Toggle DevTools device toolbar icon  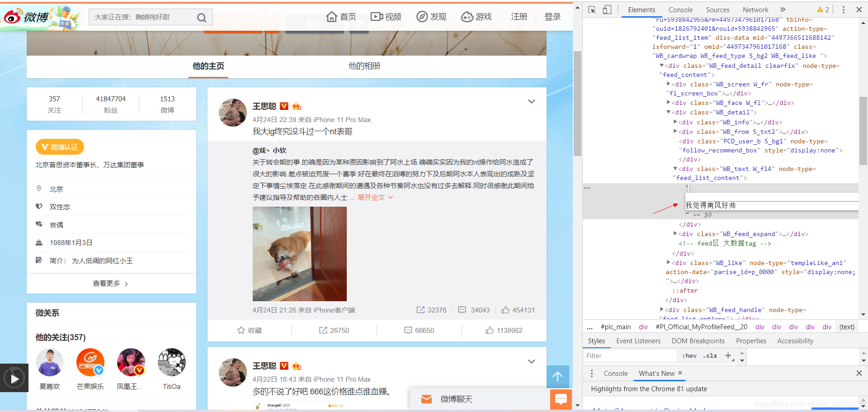point(607,9)
